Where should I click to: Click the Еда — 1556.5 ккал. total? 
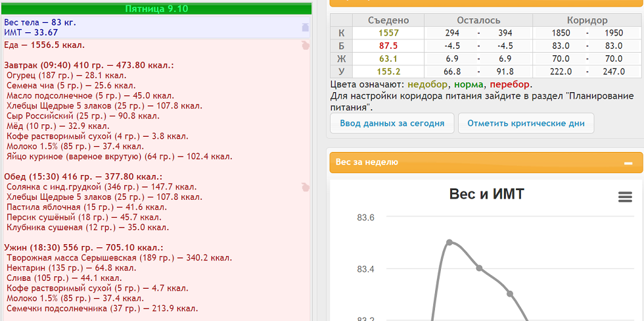45,45
